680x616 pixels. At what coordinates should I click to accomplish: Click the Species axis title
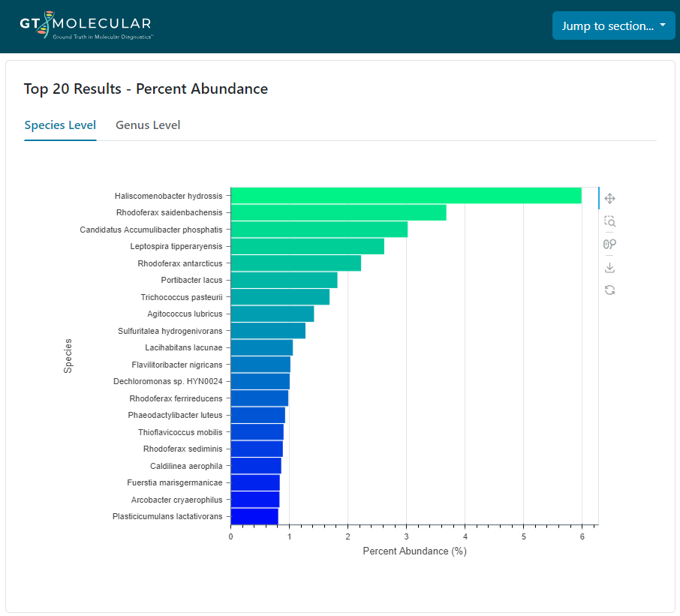(68, 356)
